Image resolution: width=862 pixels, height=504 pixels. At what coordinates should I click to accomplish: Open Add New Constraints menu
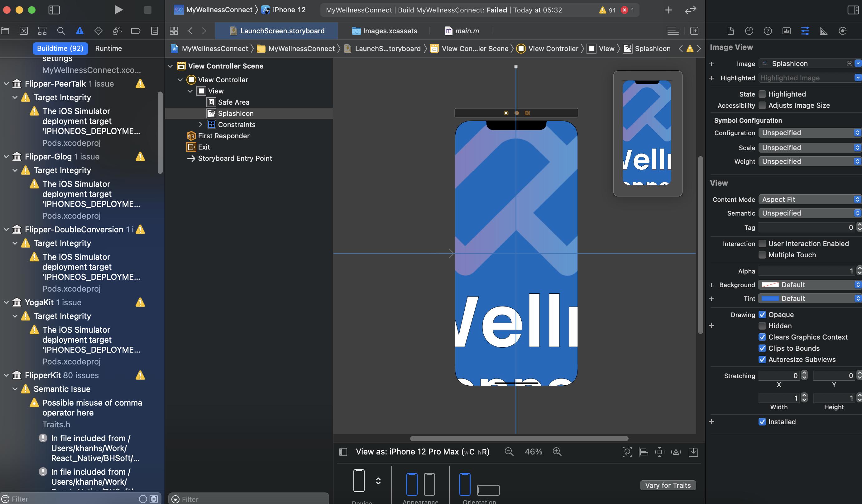coord(660,452)
